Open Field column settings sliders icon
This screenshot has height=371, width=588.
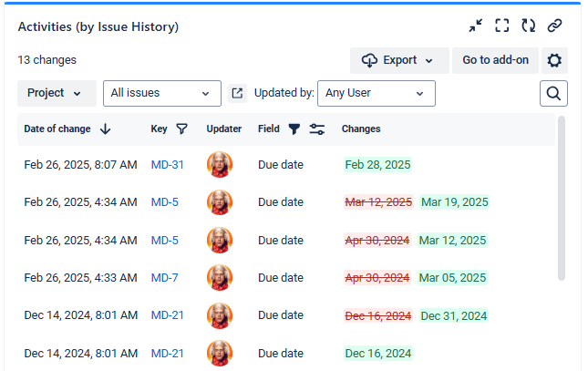pyautogui.click(x=317, y=129)
